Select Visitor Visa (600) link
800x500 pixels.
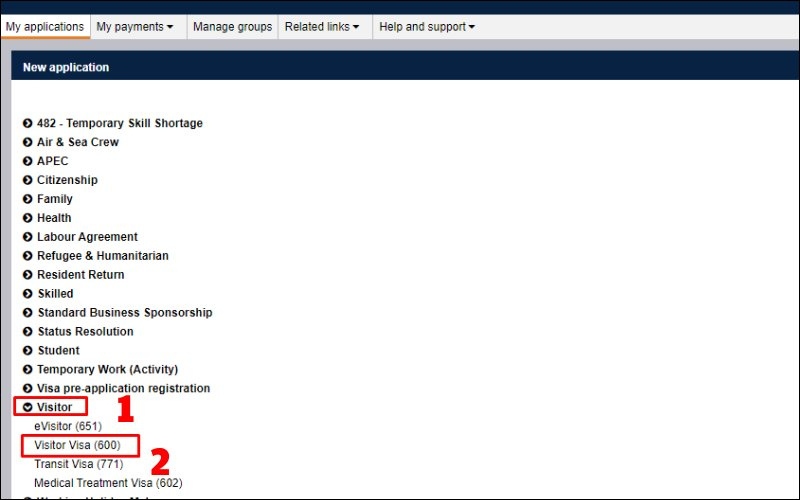77,445
